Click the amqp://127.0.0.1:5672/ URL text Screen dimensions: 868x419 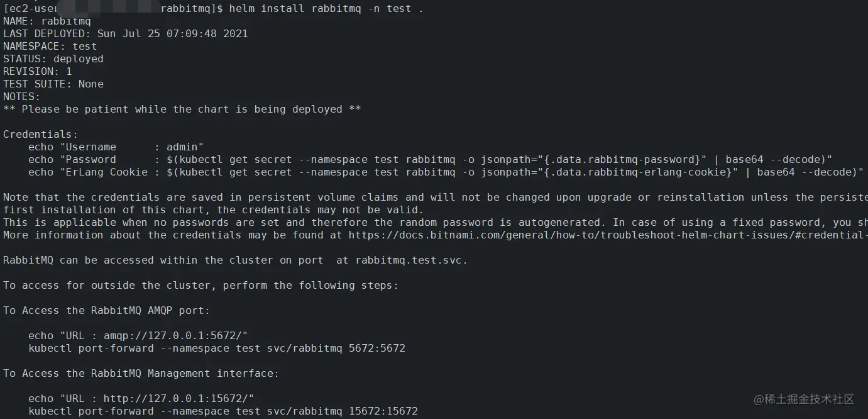coord(168,335)
